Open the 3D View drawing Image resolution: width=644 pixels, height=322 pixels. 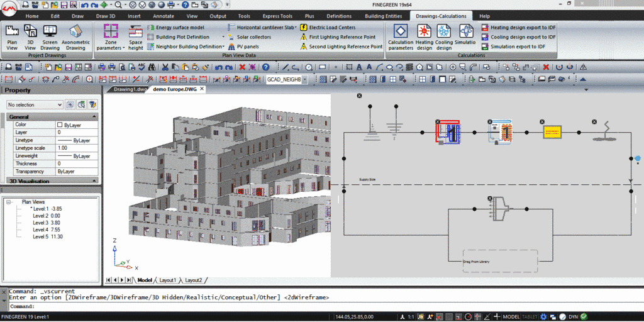[31, 37]
